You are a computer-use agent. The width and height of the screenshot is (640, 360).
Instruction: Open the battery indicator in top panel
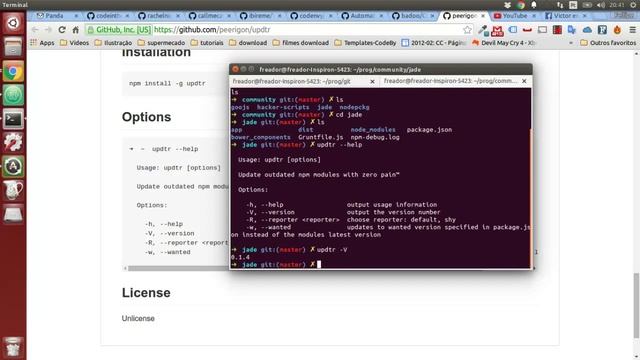(587, 5)
